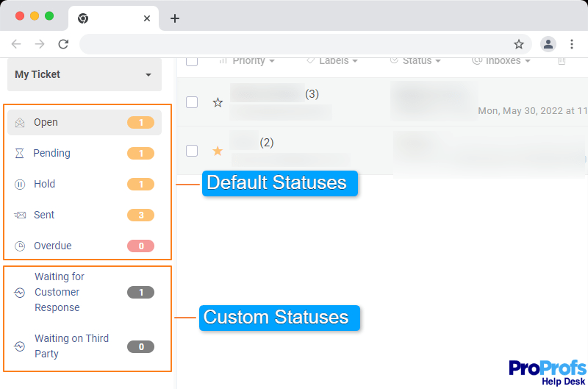Select the Pending status folder
This screenshot has width=588, height=389.
coord(85,153)
